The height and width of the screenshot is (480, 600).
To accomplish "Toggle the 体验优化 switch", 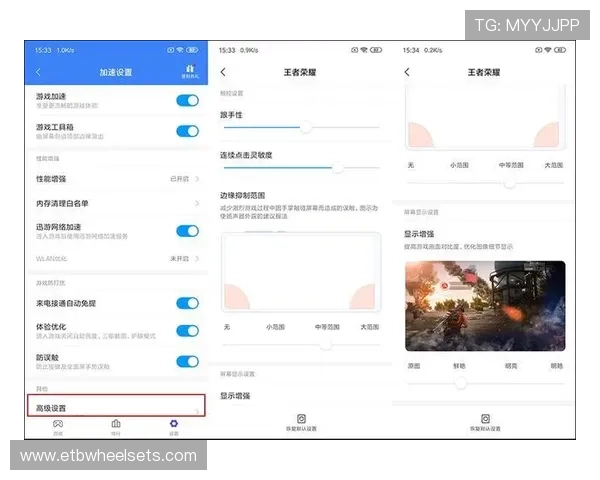I will click(188, 331).
